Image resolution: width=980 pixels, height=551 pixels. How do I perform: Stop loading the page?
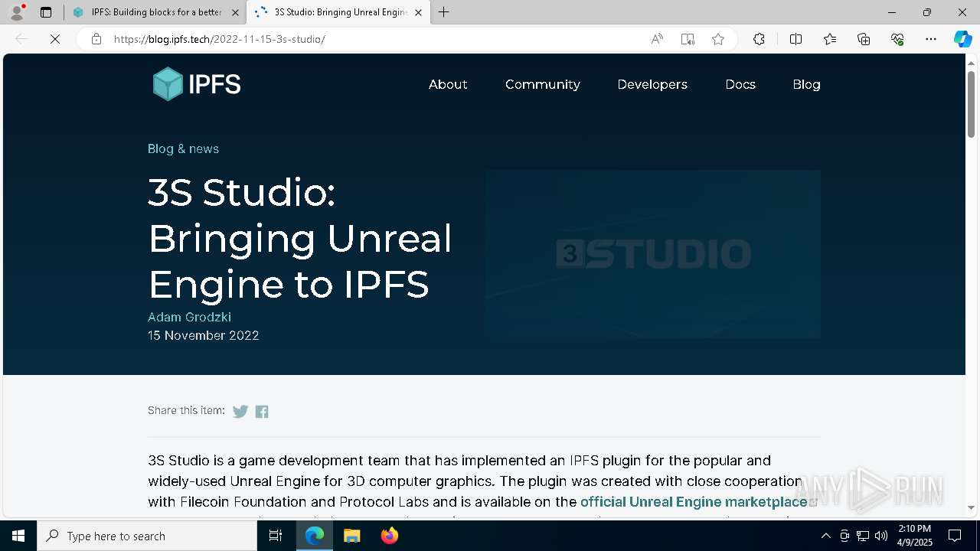click(55, 39)
